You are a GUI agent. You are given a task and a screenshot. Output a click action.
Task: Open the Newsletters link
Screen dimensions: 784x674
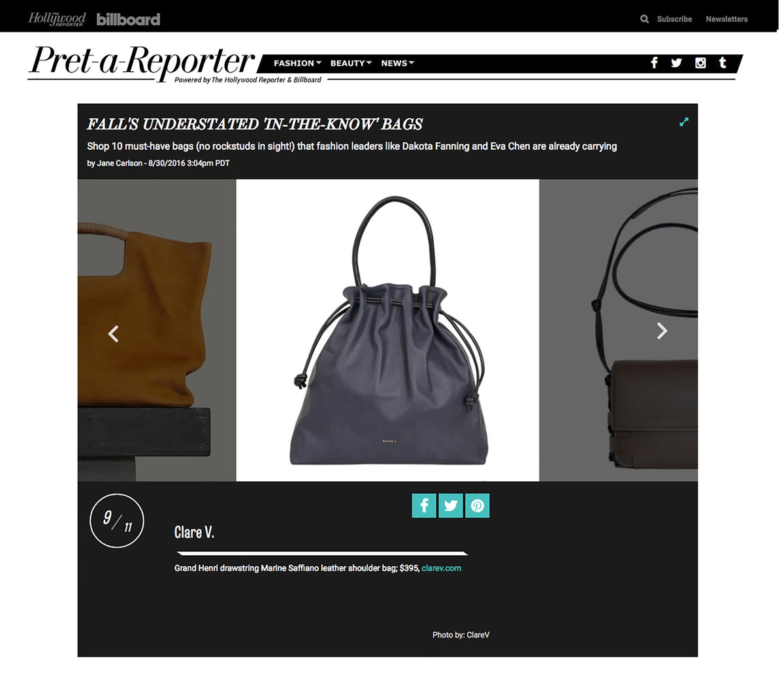pos(727,19)
